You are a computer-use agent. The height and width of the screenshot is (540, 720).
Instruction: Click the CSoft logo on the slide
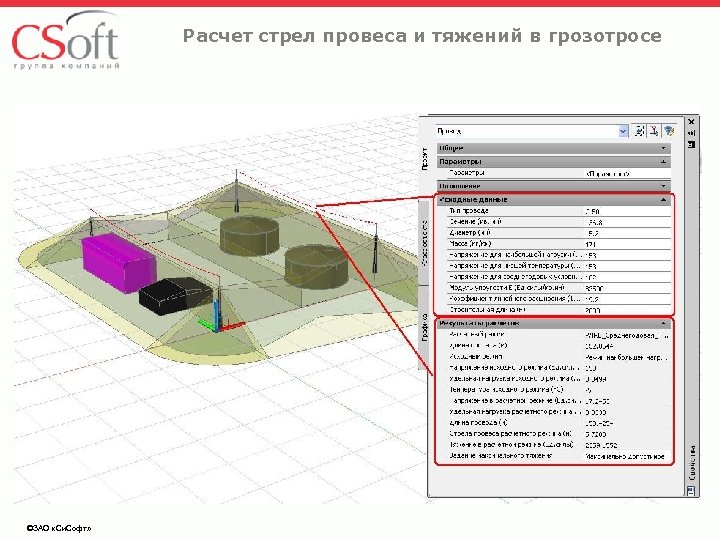(66, 40)
